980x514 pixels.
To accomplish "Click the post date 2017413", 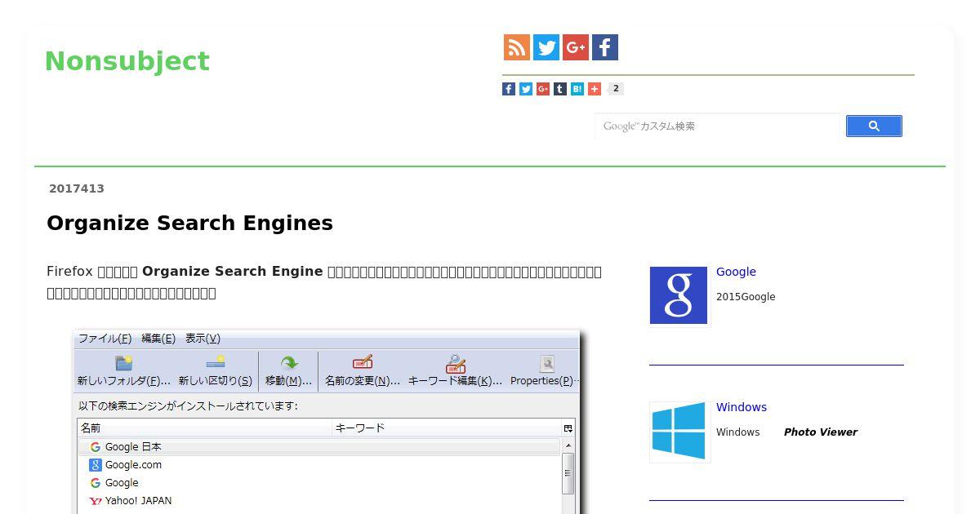I will click(77, 188).
